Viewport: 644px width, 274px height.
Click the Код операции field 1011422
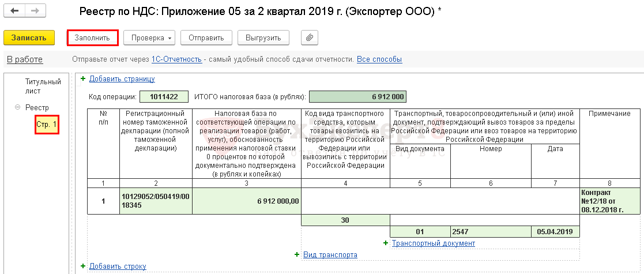click(164, 97)
